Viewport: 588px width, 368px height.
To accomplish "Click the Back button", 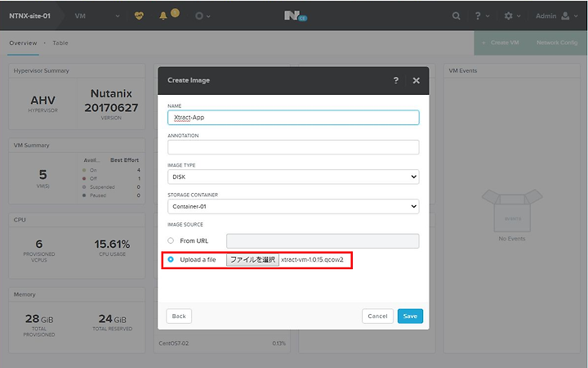I will point(179,316).
